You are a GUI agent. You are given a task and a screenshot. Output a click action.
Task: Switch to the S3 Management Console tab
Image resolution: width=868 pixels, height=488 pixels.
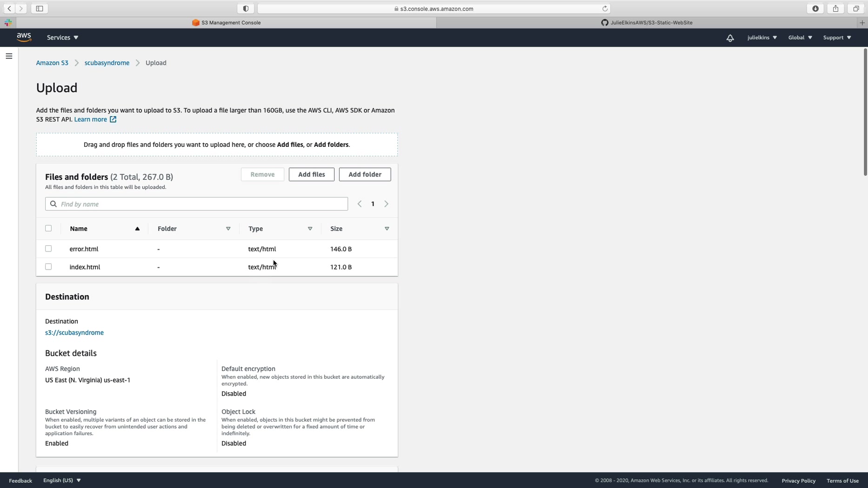tap(227, 22)
